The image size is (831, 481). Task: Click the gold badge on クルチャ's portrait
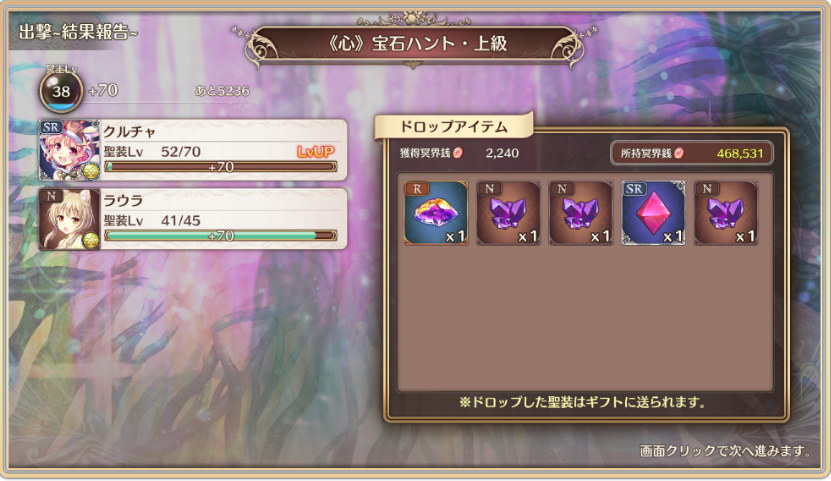coord(92,172)
